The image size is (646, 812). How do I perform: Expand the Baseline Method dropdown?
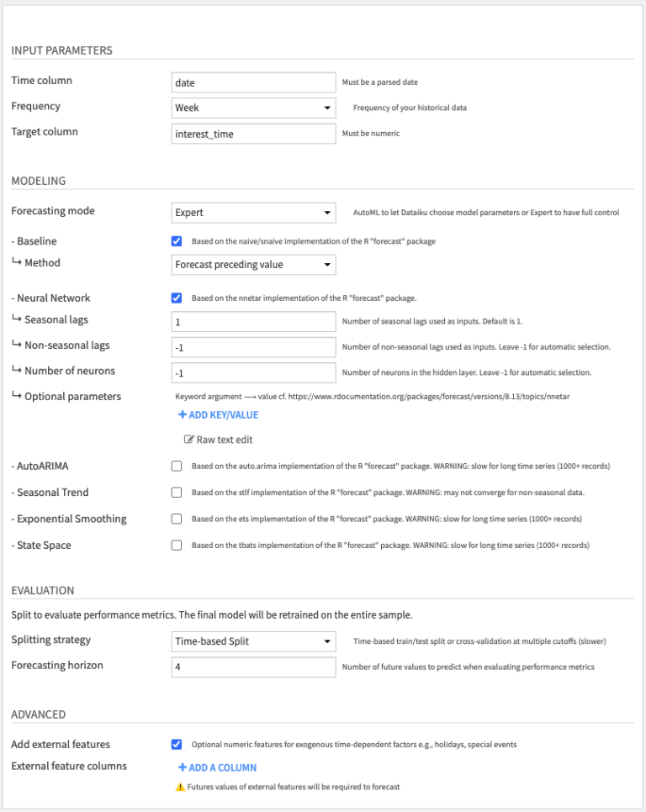(x=252, y=264)
